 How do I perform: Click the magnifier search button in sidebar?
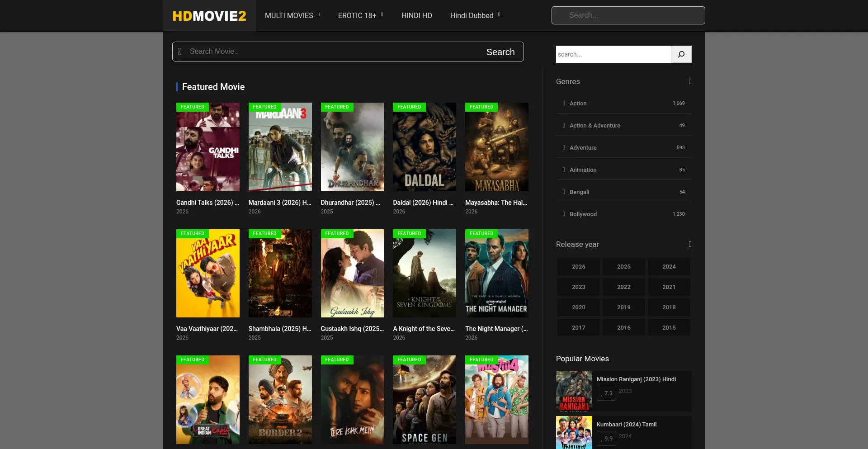pyautogui.click(x=681, y=54)
